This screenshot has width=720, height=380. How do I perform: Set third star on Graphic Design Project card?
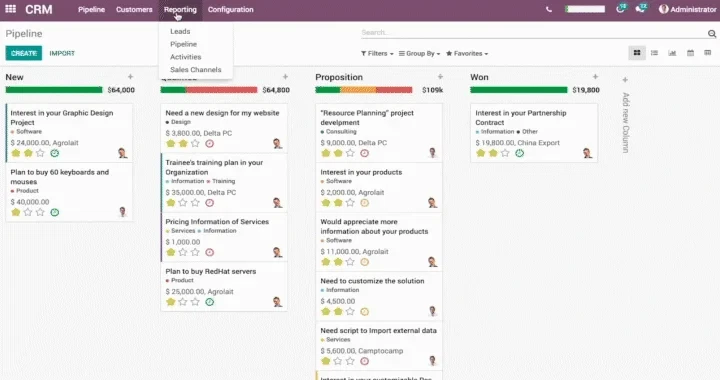pyautogui.click(x=40, y=153)
